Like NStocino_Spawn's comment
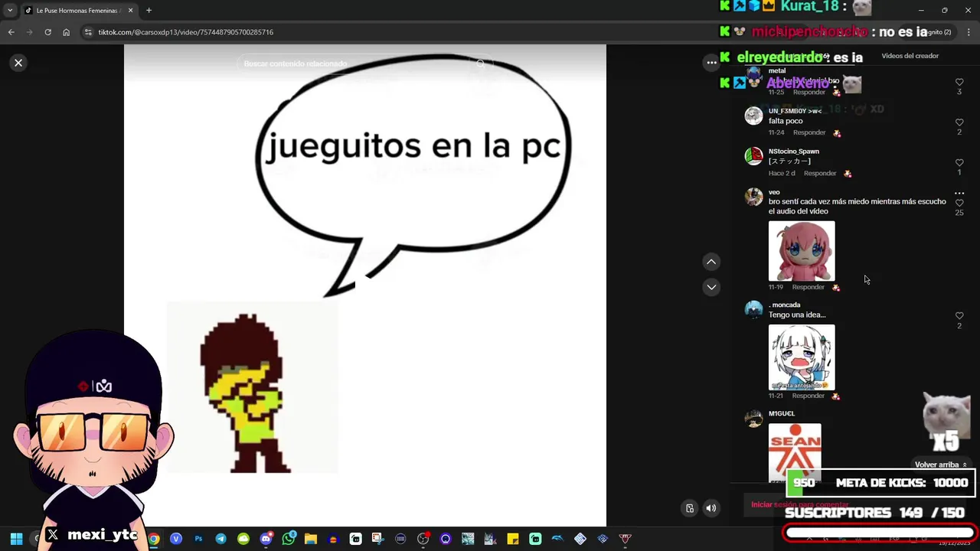The width and height of the screenshot is (980, 551). click(959, 163)
